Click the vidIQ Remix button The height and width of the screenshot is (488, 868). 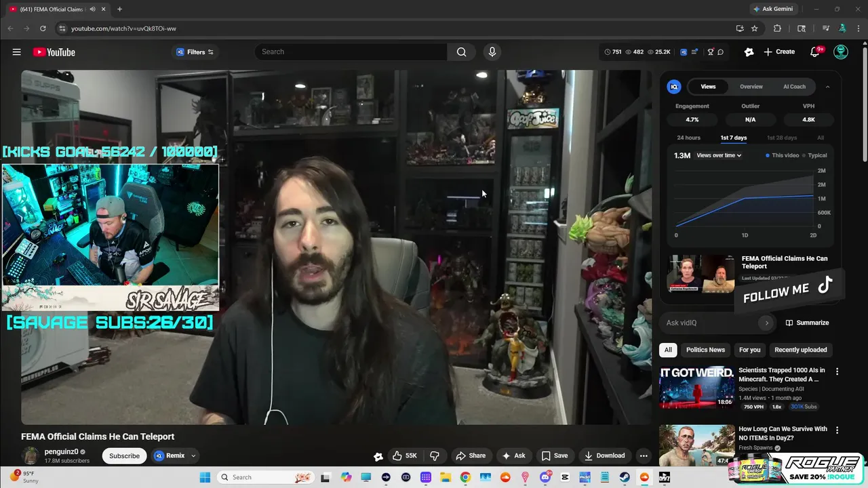pos(170,455)
